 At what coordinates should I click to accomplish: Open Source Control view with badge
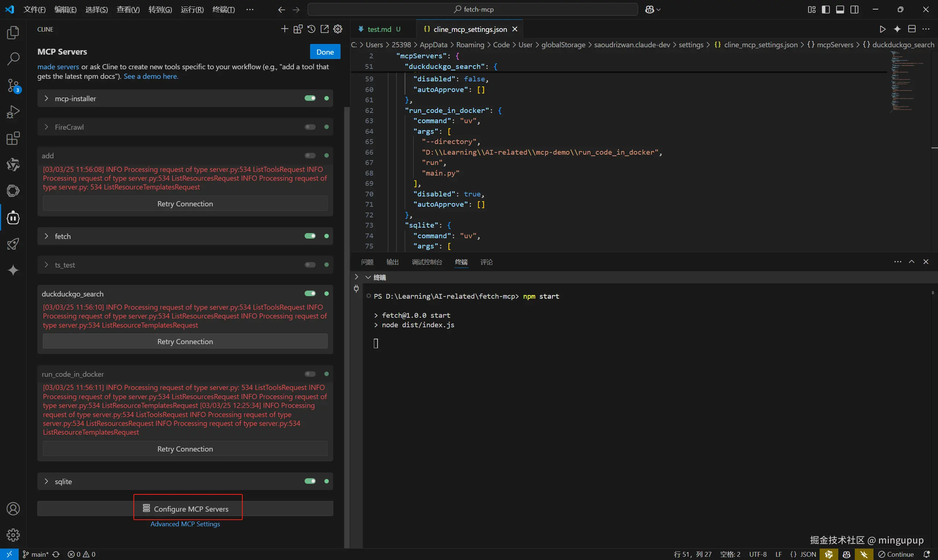(13, 86)
